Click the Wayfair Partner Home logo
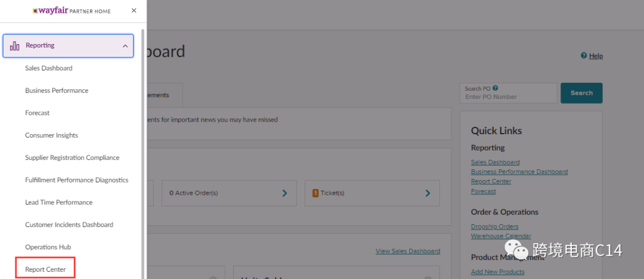 coord(72,11)
